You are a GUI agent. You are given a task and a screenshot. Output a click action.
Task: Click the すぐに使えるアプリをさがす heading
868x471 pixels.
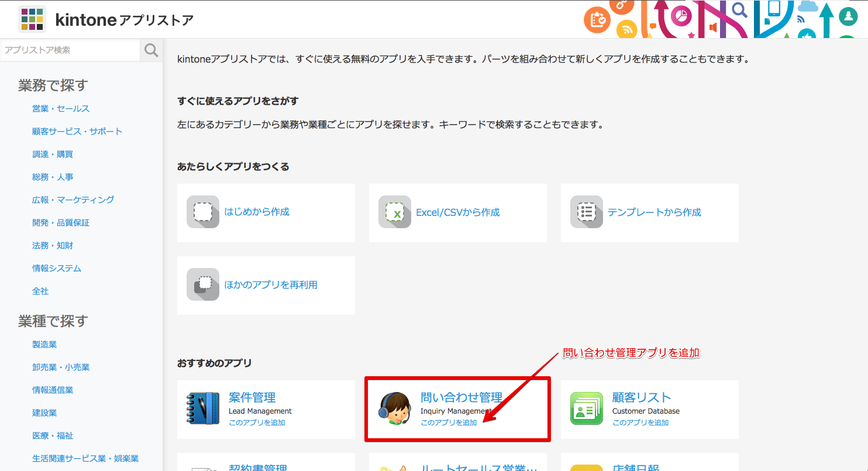[x=238, y=101]
